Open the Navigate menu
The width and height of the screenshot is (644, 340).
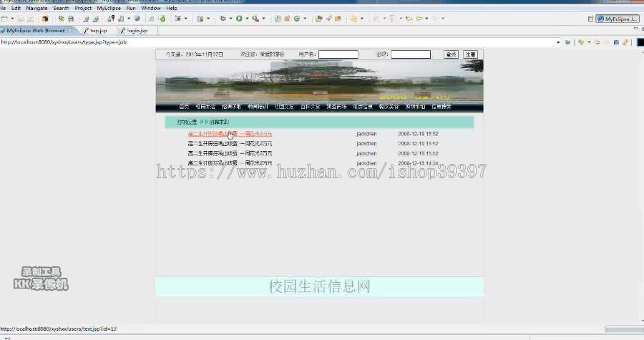pyautogui.click(x=36, y=8)
